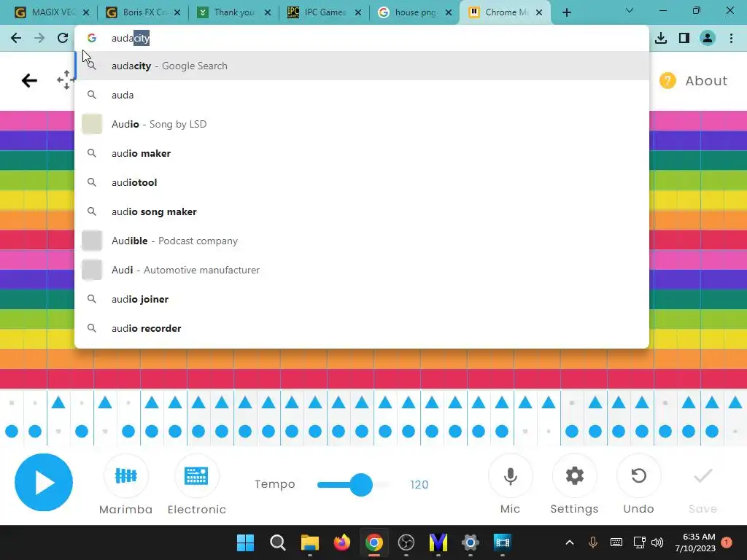Toggle the Chrome side panel
Viewport: 747px width, 560px height.
(684, 38)
